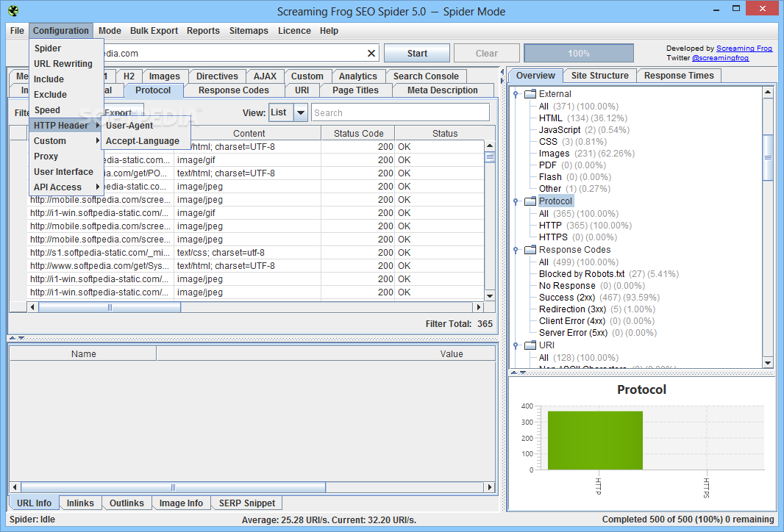The image size is (784, 532).
Task: Click the Start crawl button
Action: [417, 54]
